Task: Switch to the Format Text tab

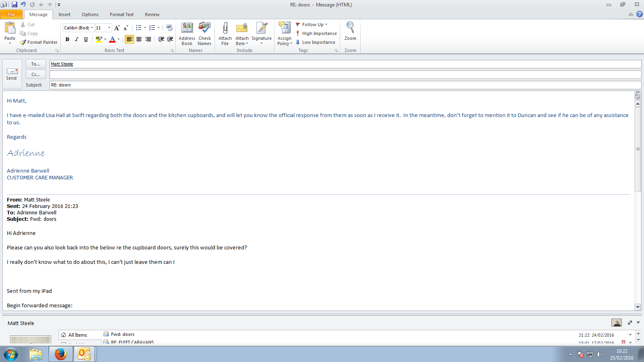Action: [122, 14]
